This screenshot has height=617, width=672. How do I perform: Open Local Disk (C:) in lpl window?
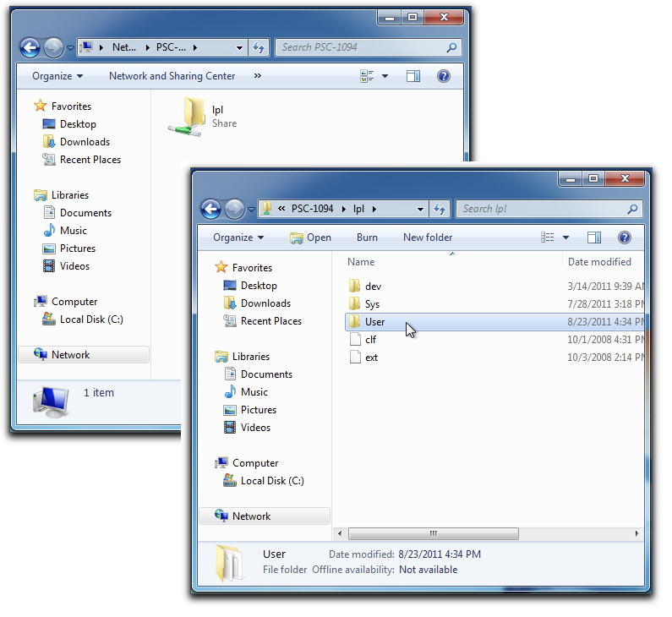tap(264, 481)
